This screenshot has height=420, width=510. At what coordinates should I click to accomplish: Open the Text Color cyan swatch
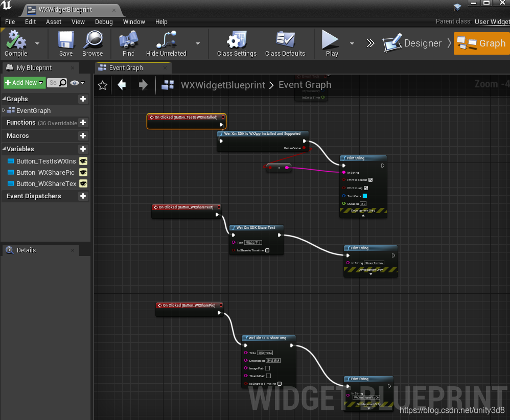pos(365,196)
